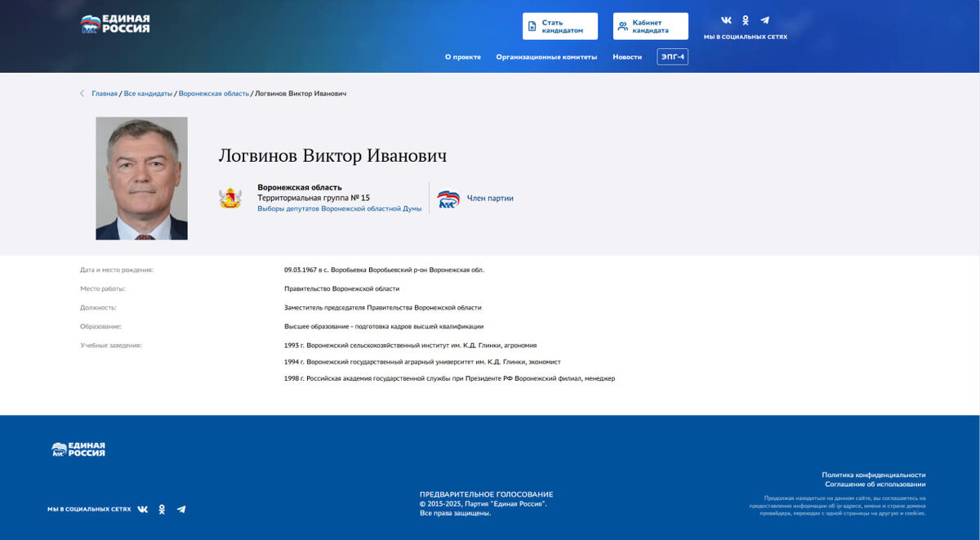Click the Voronezh region coat of arms icon
This screenshot has height=540, width=980.
[x=229, y=196]
